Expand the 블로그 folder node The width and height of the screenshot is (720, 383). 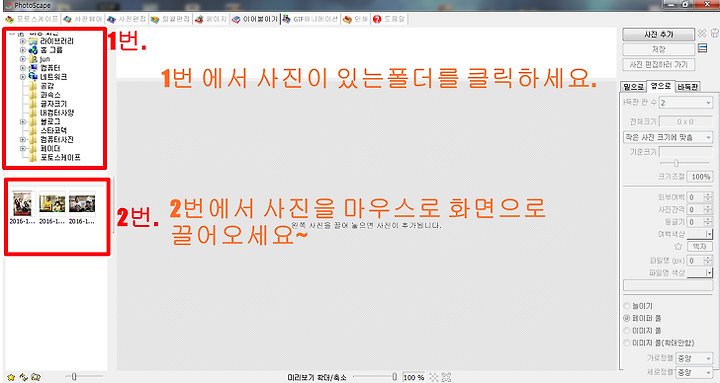[x=22, y=122]
